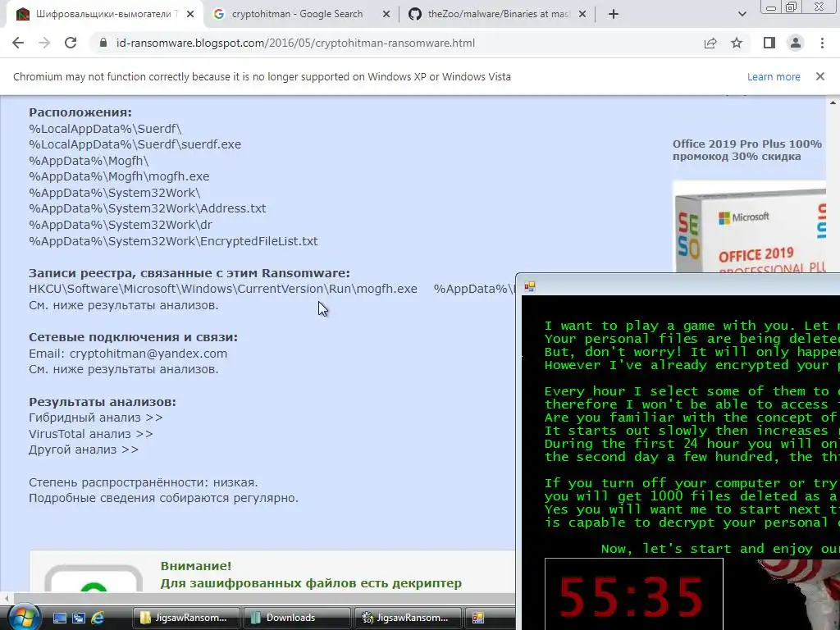Screen dimensions: 840x630
Task: Open the profile avatar menu
Action: (796, 43)
